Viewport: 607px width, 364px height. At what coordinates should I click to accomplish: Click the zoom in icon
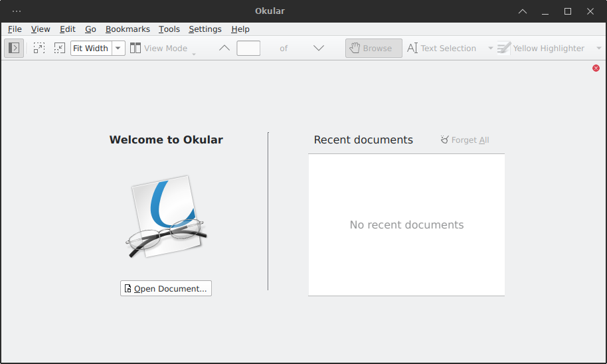(39, 48)
